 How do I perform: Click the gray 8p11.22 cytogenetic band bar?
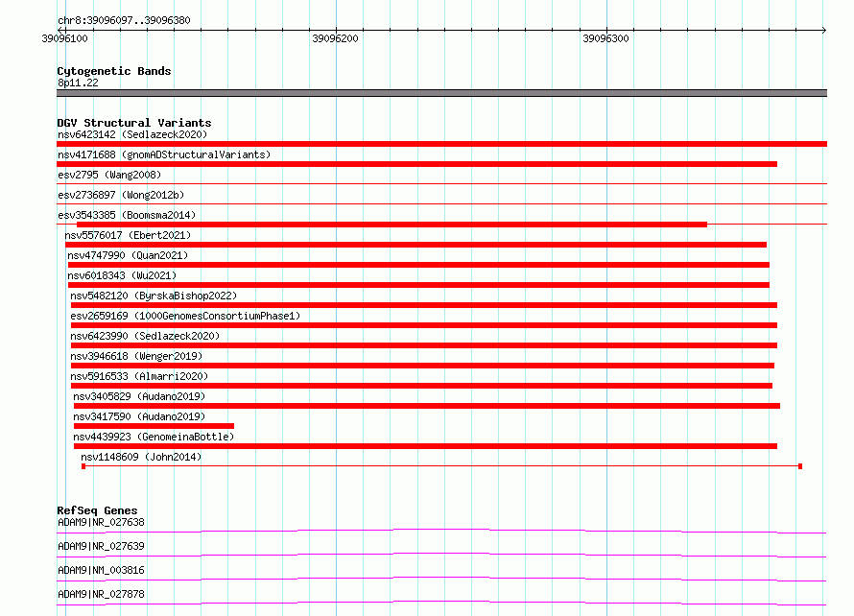click(x=441, y=93)
